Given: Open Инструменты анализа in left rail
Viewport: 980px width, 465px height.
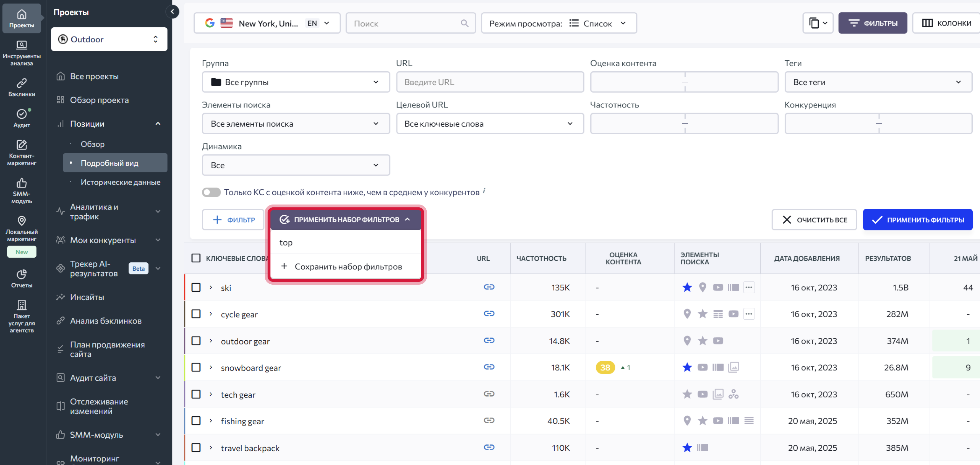Looking at the screenshot, I should [22, 53].
